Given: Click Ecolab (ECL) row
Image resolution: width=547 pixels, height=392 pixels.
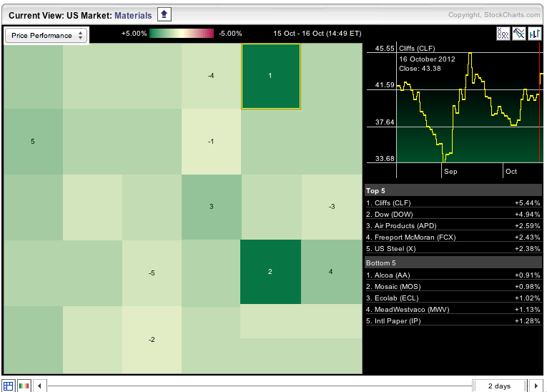Looking at the screenshot, I should 453,298.
